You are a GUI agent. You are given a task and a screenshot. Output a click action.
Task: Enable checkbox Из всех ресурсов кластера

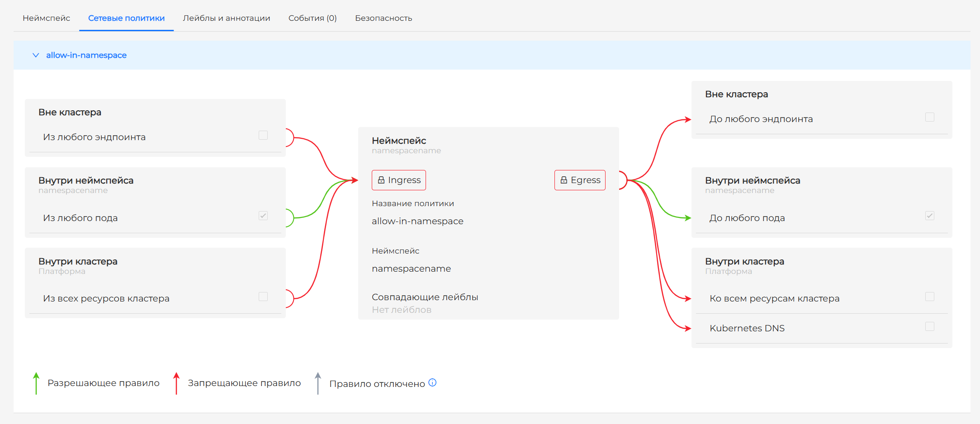click(x=263, y=296)
